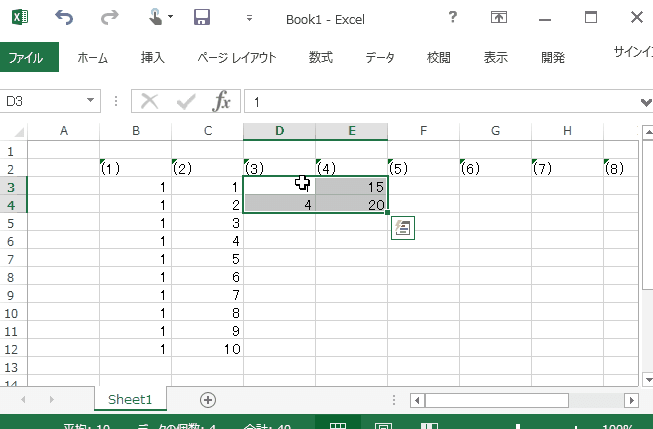Open the Name Box dropdown

pyautogui.click(x=90, y=100)
